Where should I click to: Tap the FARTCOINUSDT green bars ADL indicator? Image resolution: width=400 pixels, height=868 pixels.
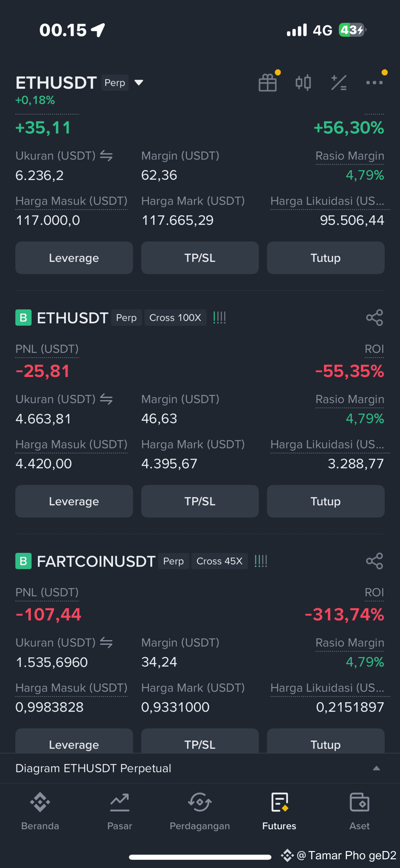[261, 561]
